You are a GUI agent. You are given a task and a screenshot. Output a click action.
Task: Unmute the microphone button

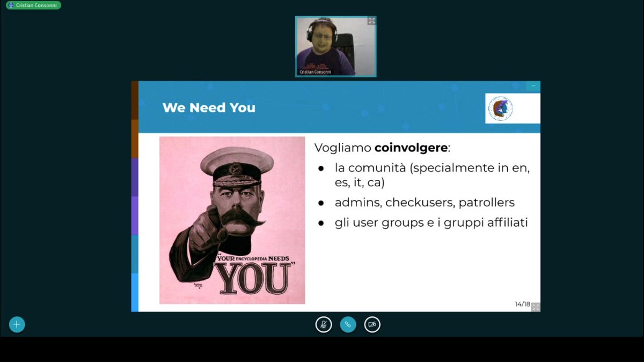coord(323,324)
